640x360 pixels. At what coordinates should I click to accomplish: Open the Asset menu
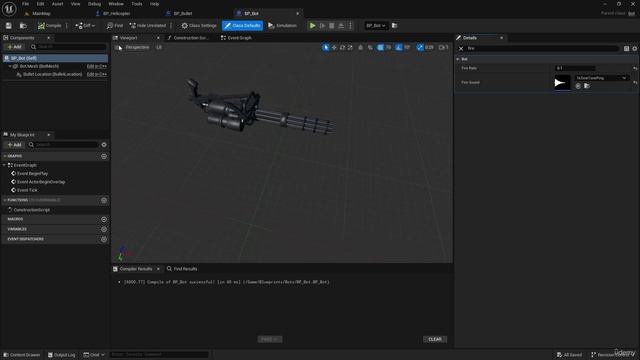coord(57,4)
